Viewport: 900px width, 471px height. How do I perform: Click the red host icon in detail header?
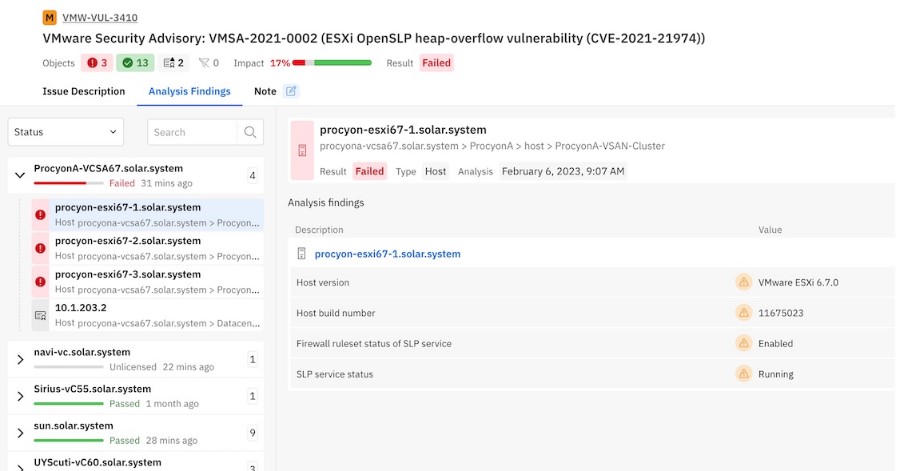pyautogui.click(x=302, y=150)
